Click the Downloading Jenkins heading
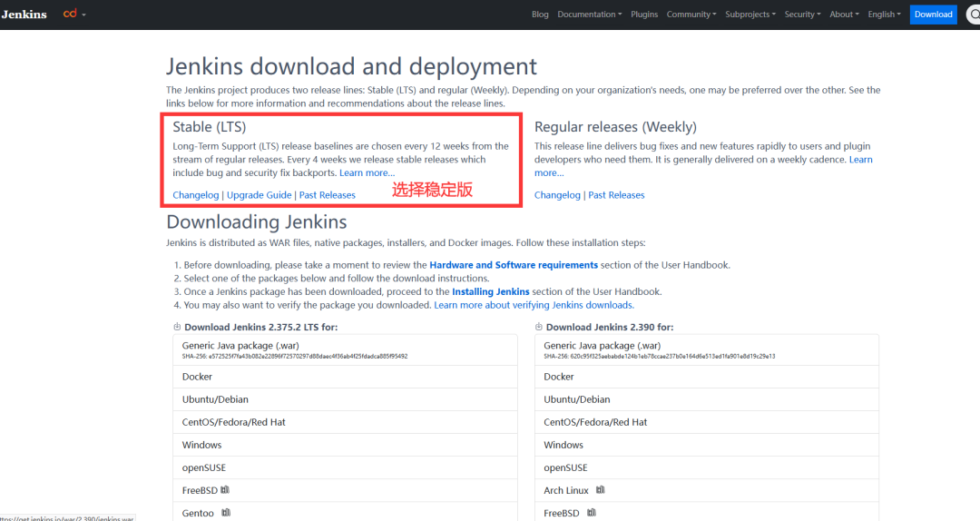This screenshot has width=980, height=521. pos(256,222)
